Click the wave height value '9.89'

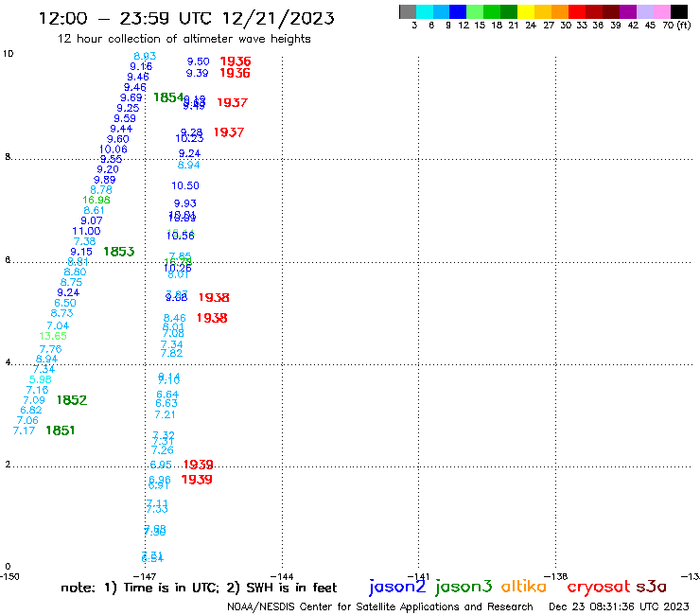(104, 180)
